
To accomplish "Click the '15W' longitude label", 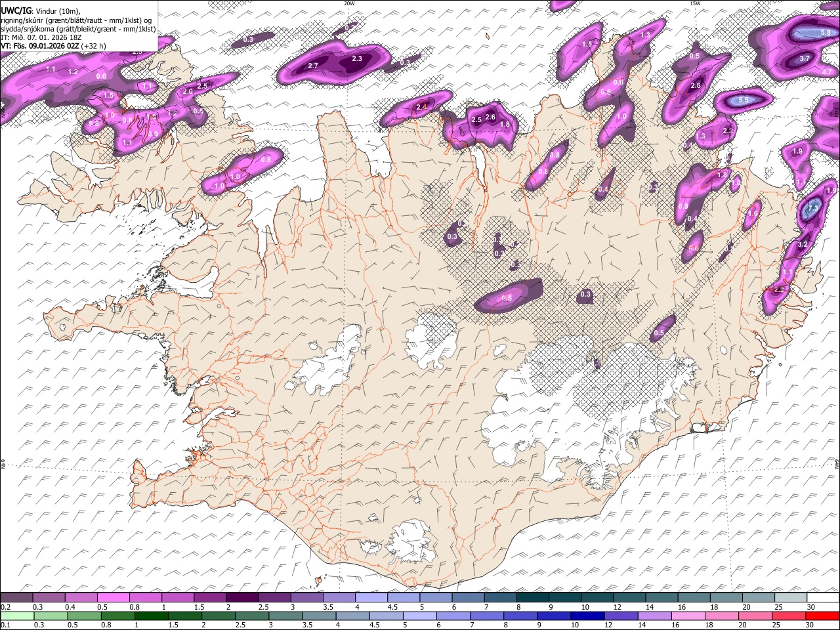I will (695, 3).
